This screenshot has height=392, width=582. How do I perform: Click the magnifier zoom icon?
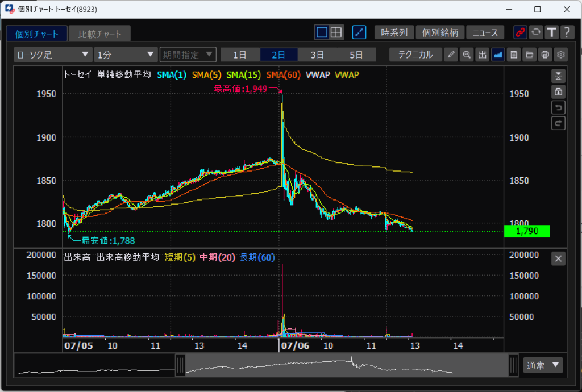467,55
